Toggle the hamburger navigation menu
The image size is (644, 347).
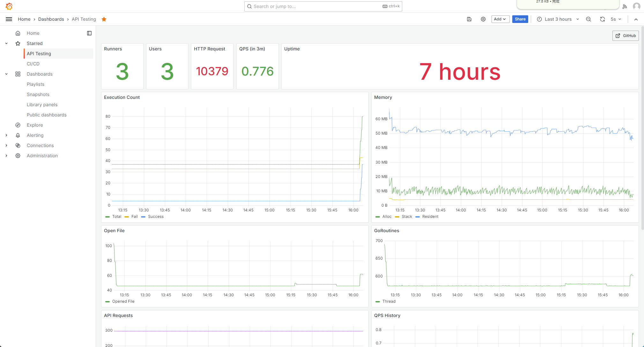coord(9,19)
